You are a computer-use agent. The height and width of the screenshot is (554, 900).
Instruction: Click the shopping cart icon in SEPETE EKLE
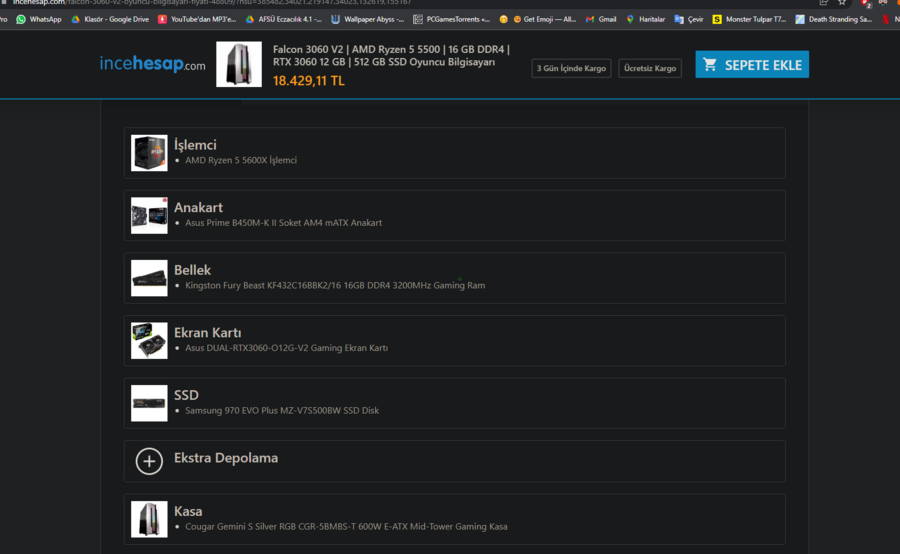point(710,64)
